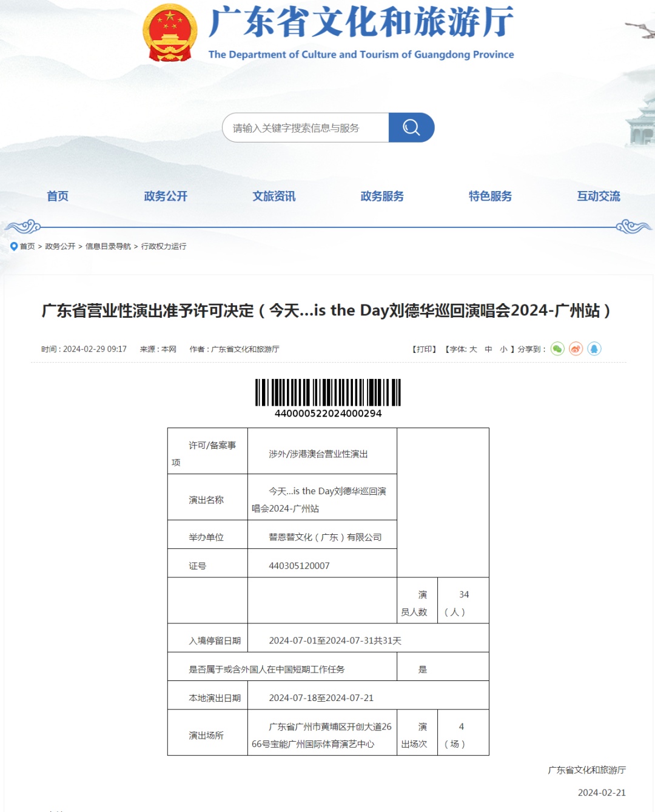Set font size to 小
Viewport: 655px width, 812px height.
(x=503, y=349)
